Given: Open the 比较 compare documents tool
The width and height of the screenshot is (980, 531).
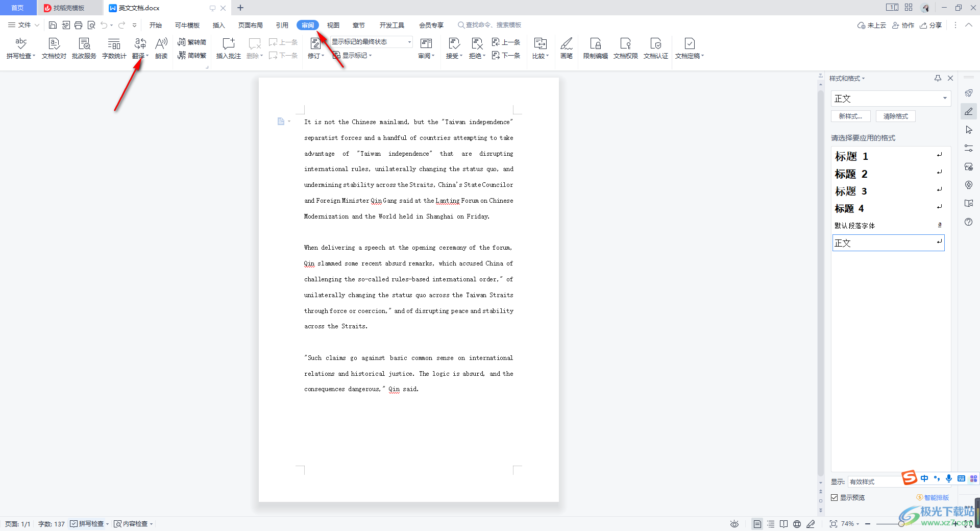Looking at the screenshot, I should pyautogui.click(x=541, y=49).
